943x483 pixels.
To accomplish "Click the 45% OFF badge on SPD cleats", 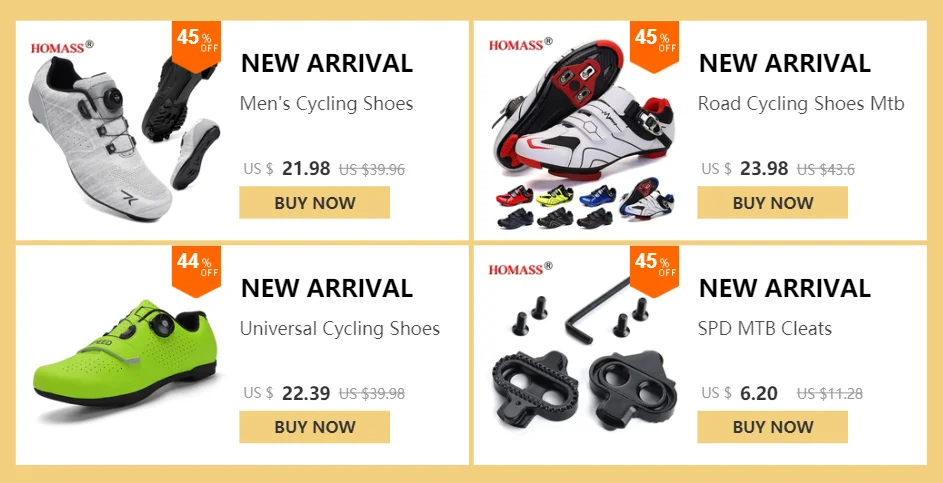I will pyautogui.click(x=654, y=269).
